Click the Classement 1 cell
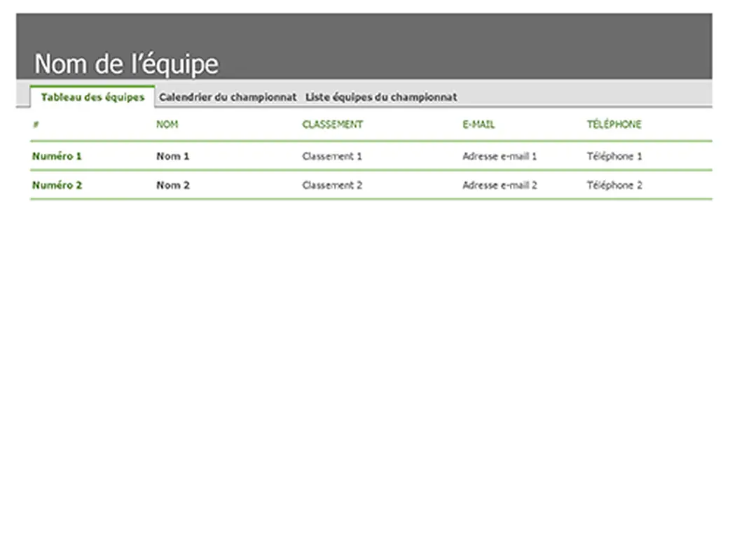 332,156
